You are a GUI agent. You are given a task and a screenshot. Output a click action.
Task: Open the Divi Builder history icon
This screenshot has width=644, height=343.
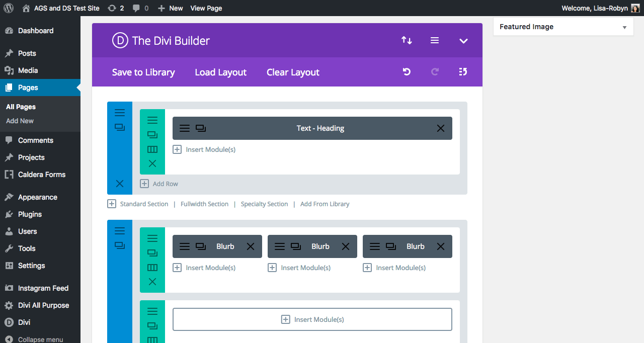click(463, 72)
